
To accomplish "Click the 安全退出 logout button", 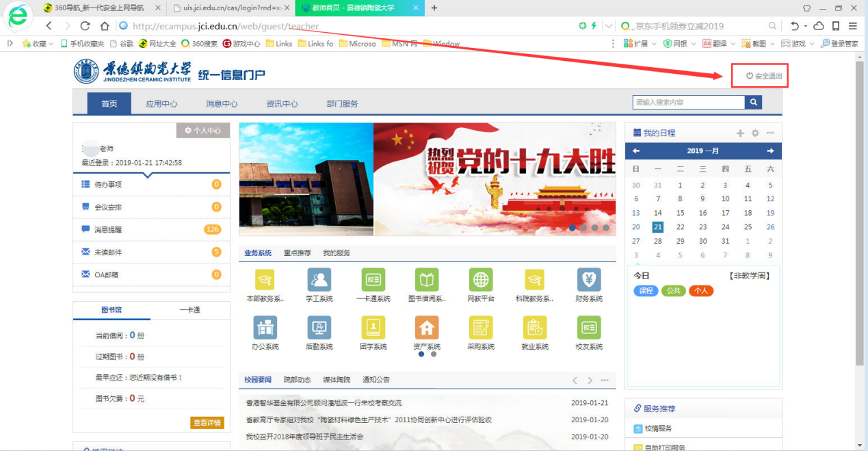I will pyautogui.click(x=763, y=76).
